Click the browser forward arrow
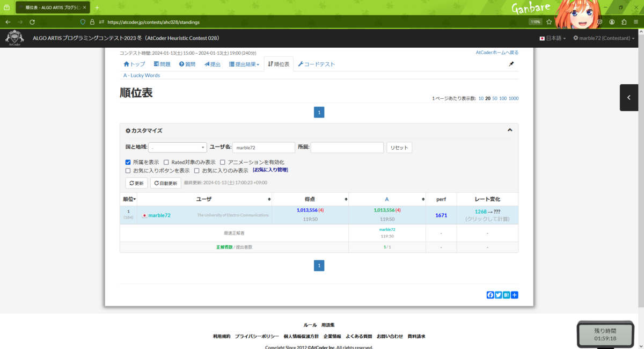The width and height of the screenshot is (644, 349). tap(20, 22)
